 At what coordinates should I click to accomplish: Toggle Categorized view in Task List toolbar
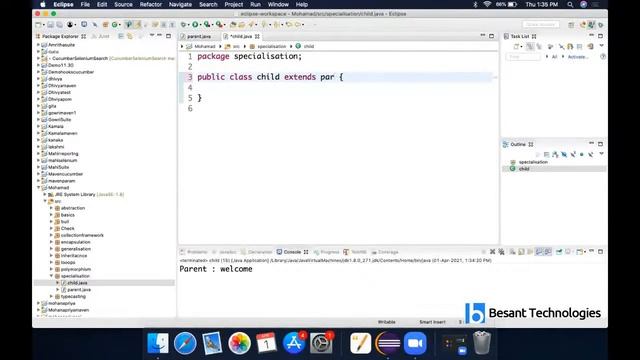[x=530, y=47]
